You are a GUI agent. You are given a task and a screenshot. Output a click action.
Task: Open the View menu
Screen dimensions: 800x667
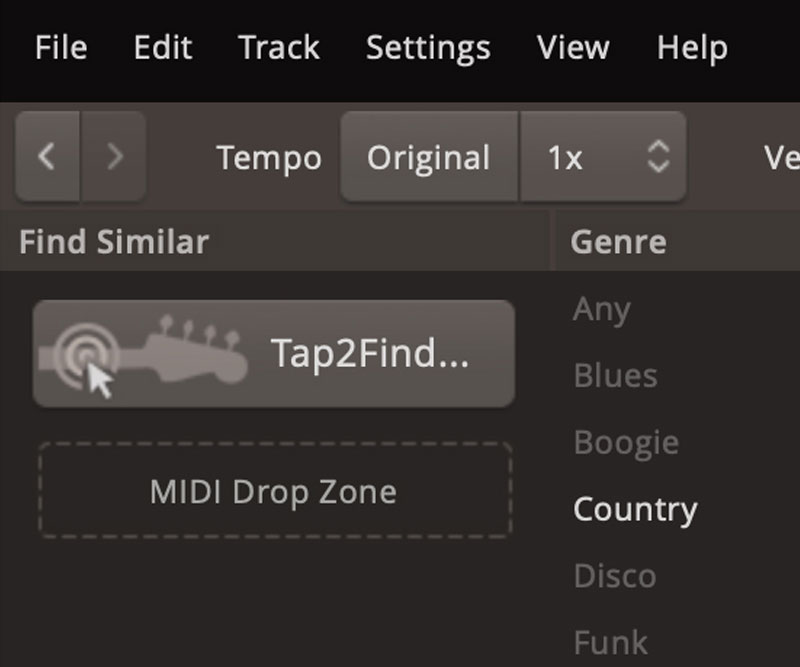pyautogui.click(x=574, y=47)
